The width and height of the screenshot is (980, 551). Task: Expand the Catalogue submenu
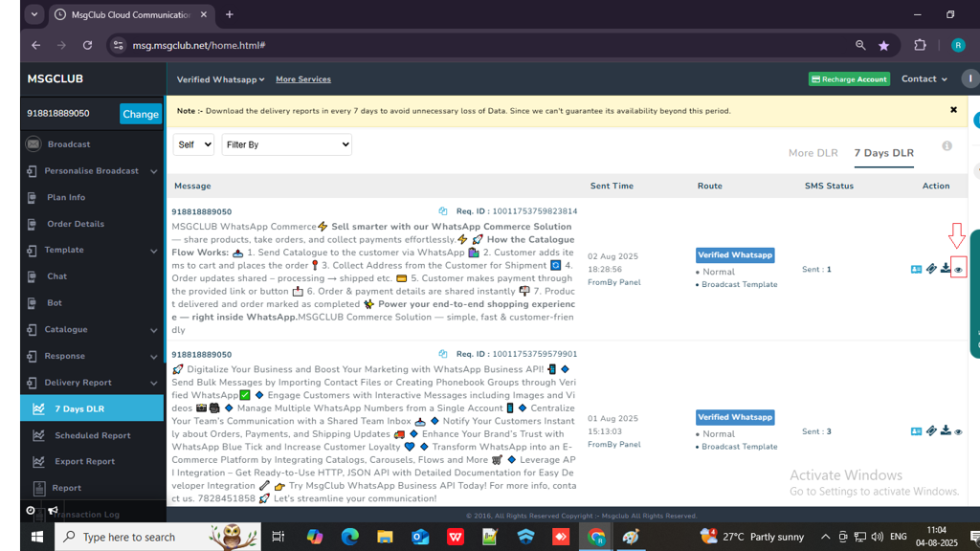pos(92,329)
